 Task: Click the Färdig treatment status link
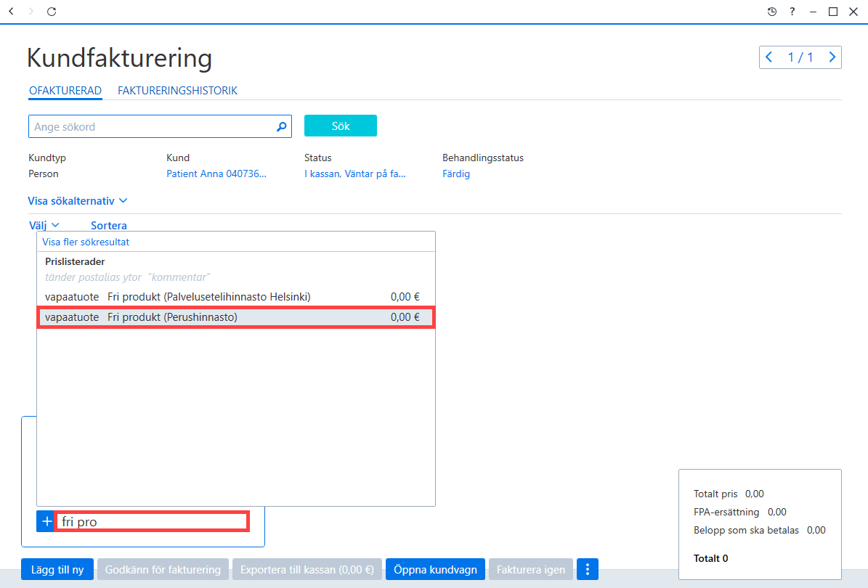pyautogui.click(x=456, y=173)
